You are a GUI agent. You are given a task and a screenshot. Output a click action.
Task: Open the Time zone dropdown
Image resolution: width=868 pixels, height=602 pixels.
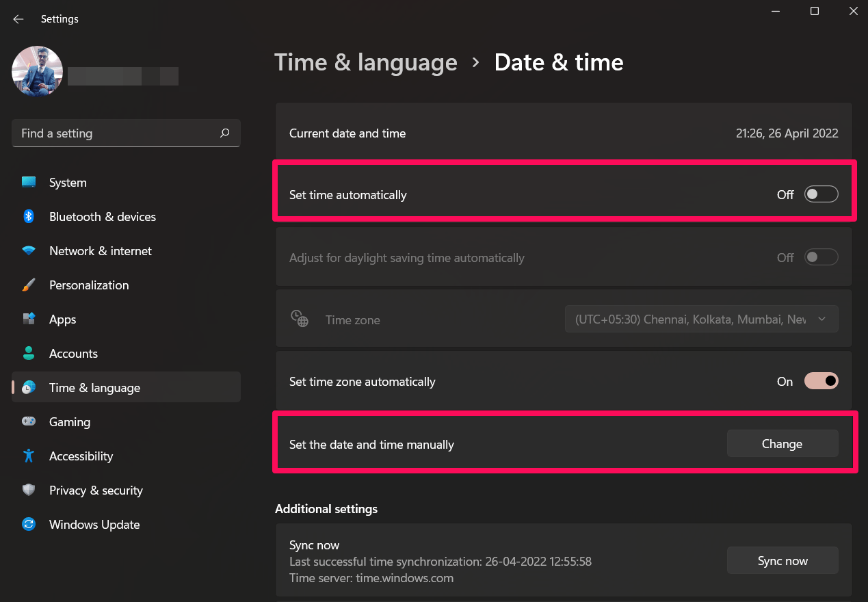tap(701, 319)
